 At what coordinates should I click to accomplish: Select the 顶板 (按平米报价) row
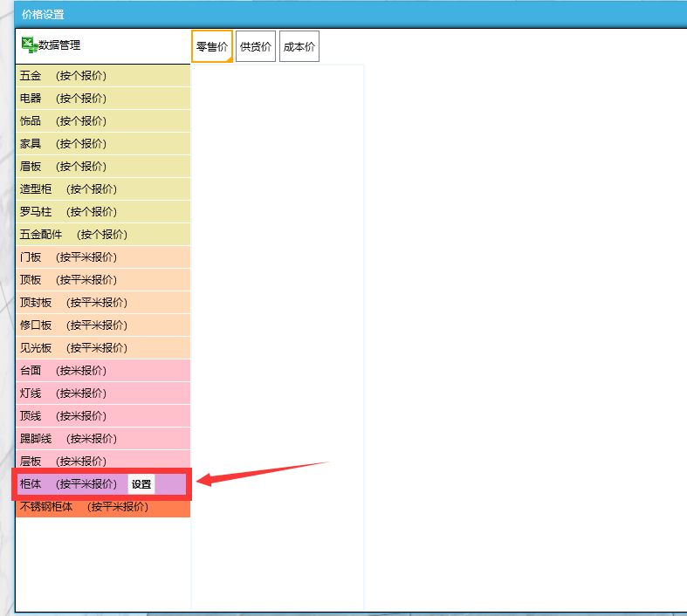click(x=103, y=280)
